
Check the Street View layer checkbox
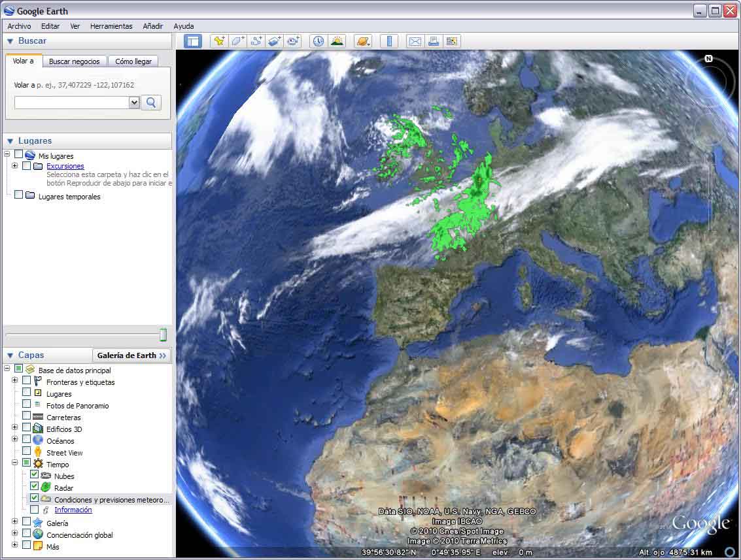pos(26,451)
